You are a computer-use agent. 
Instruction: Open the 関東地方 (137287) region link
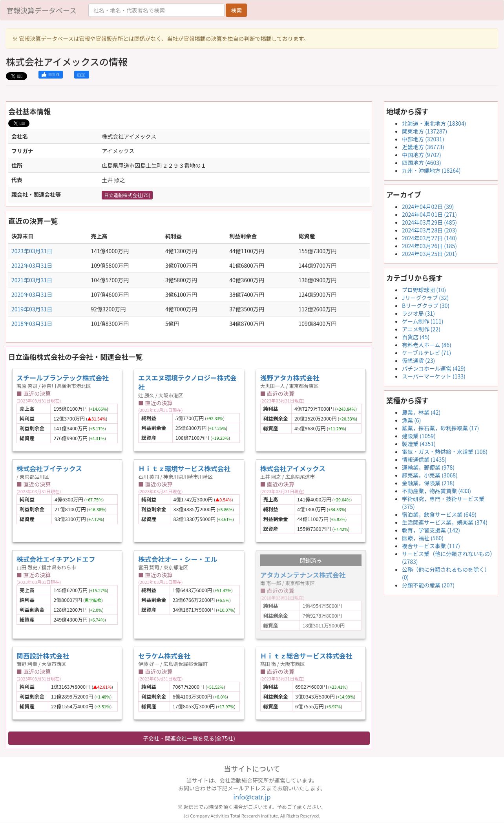(x=424, y=132)
